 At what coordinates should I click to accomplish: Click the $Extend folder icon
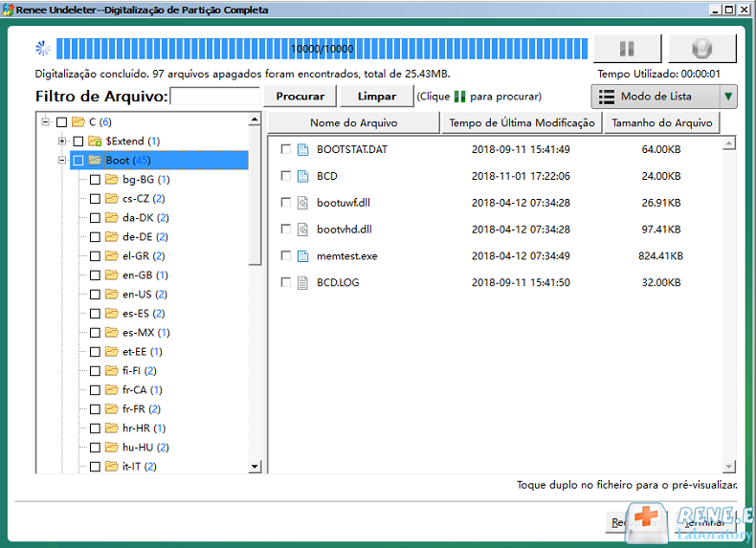click(x=95, y=141)
